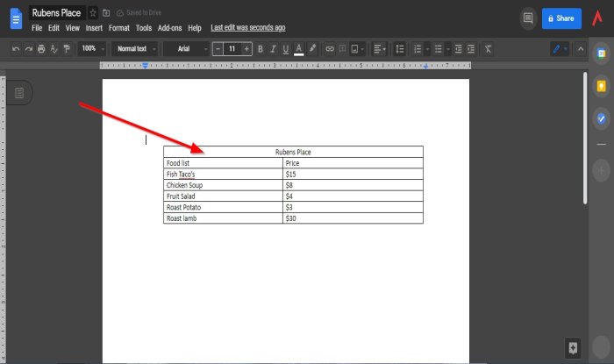Click the font size field showing 11
The height and width of the screenshot is (364, 614).
click(x=232, y=49)
